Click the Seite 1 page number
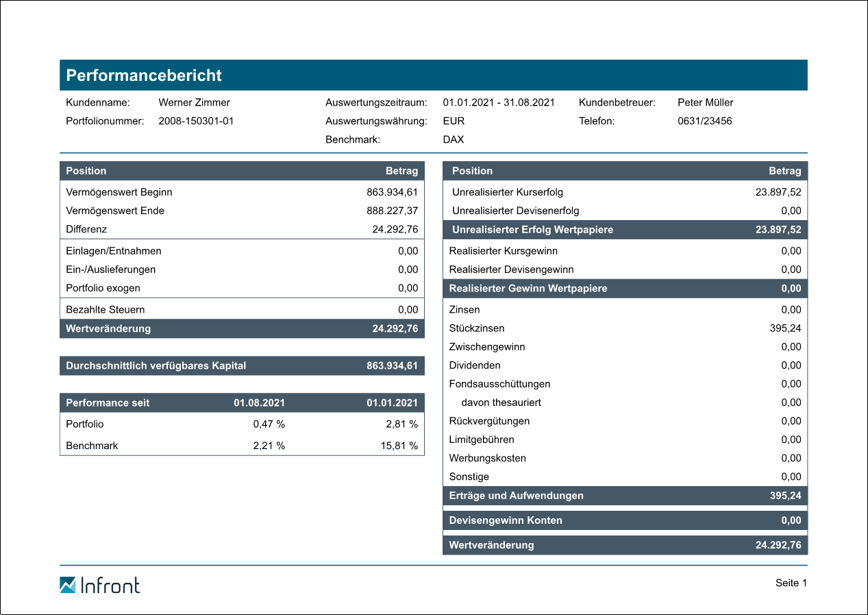The image size is (868, 615). pos(791,583)
